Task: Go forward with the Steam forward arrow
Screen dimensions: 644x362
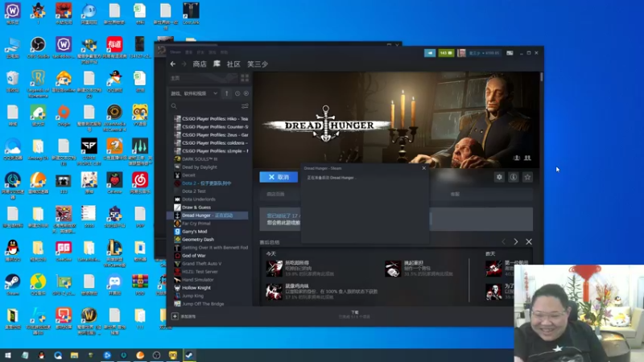Action: coord(184,64)
